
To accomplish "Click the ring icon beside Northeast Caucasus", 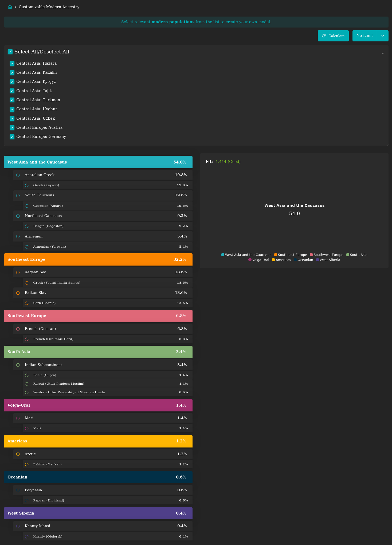I will (x=18, y=216).
